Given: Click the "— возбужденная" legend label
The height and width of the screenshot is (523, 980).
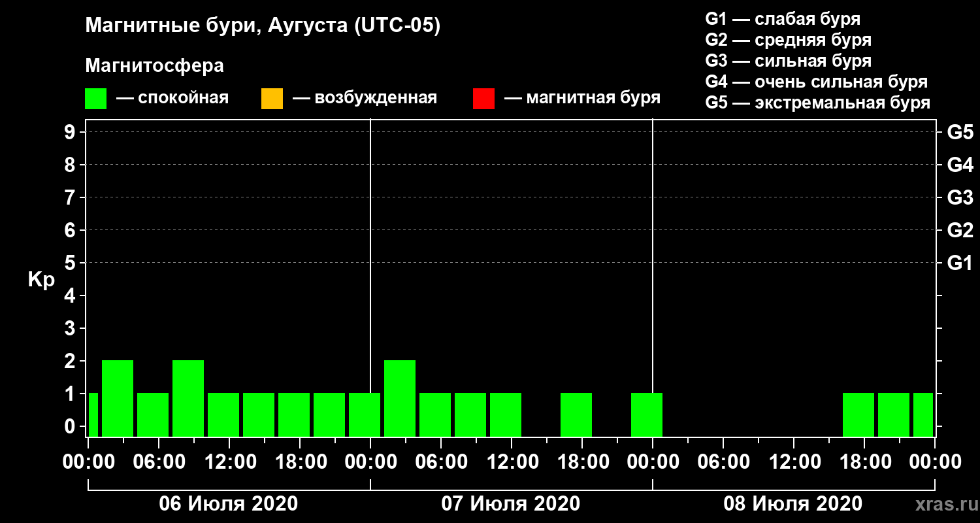Looking at the screenshot, I should click(x=365, y=99).
